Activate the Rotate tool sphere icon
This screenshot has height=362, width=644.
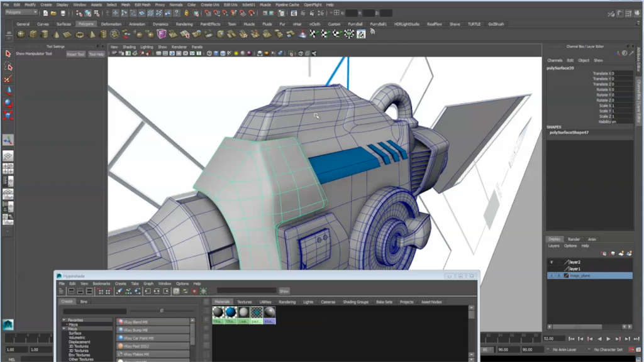(8, 103)
